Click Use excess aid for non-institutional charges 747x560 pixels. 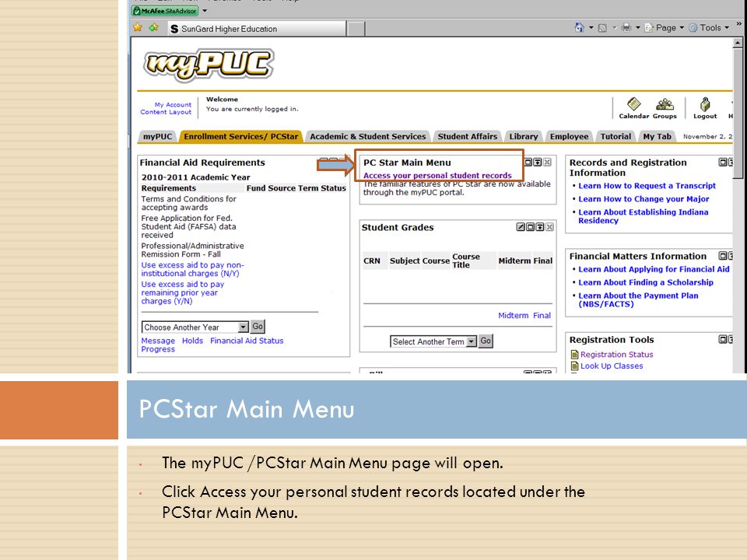click(192, 269)
